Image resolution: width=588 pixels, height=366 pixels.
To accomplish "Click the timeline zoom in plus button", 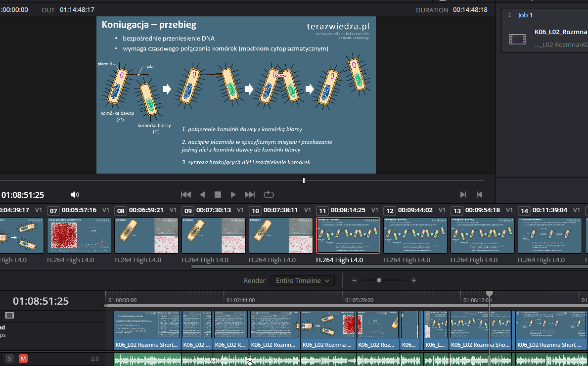I will [x=414, y=280].
